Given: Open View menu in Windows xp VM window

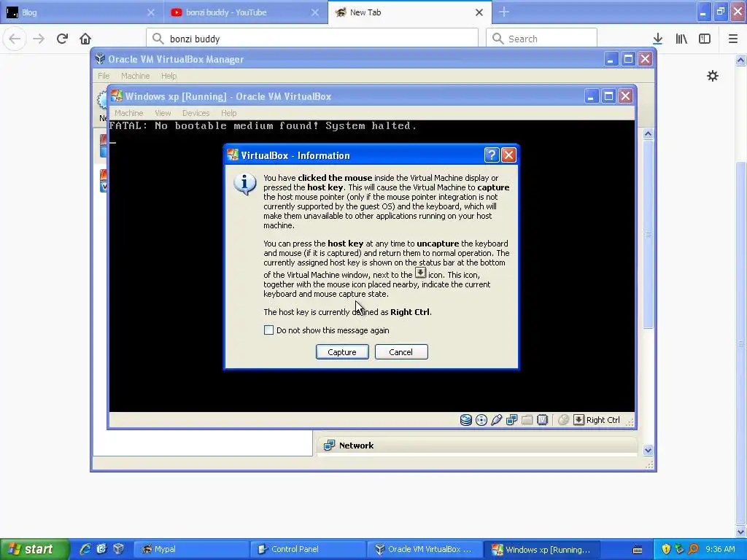Looking at the screenshot, I should 163,113.
